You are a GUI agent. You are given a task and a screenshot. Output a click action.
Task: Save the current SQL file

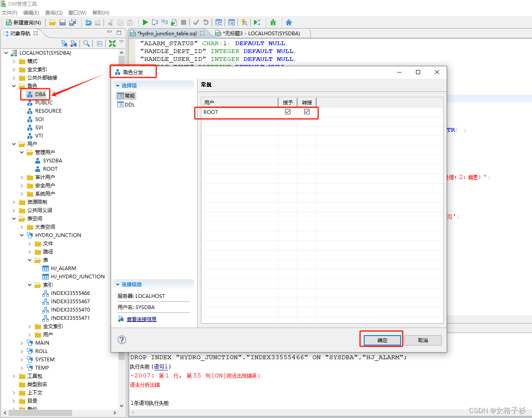(x=63, y=22)
